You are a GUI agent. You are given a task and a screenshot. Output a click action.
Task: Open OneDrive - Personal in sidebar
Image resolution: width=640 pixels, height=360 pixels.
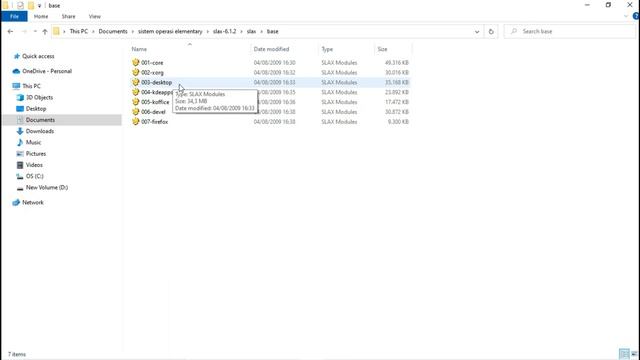[x=47, y=71]
